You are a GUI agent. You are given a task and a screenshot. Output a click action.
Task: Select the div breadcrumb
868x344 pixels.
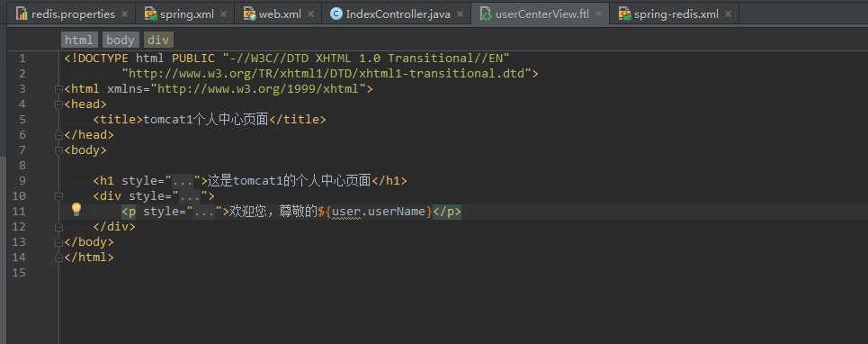157,40
